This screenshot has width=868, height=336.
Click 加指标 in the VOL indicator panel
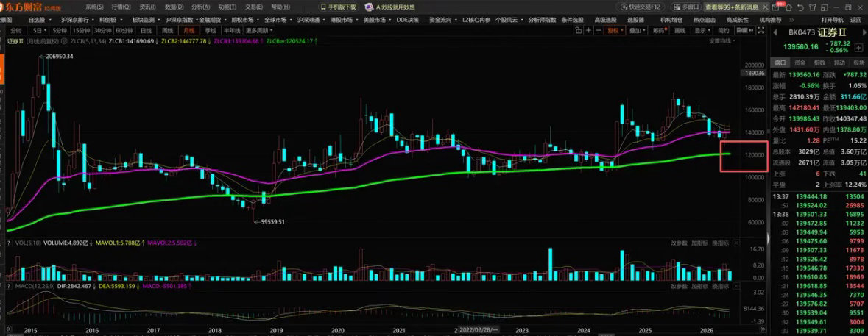point(699,243)
